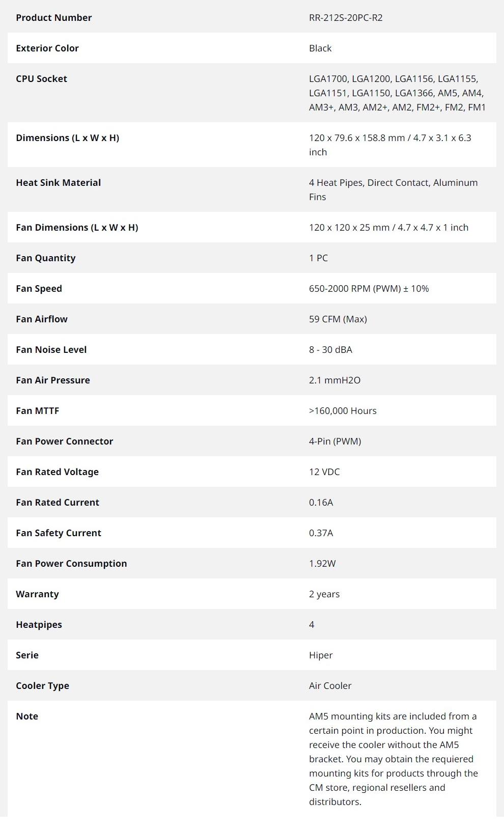Select the 1.92W power consumption value
Image resolution: width=504 pixels, height=831 pixels.
pos(322,564)
